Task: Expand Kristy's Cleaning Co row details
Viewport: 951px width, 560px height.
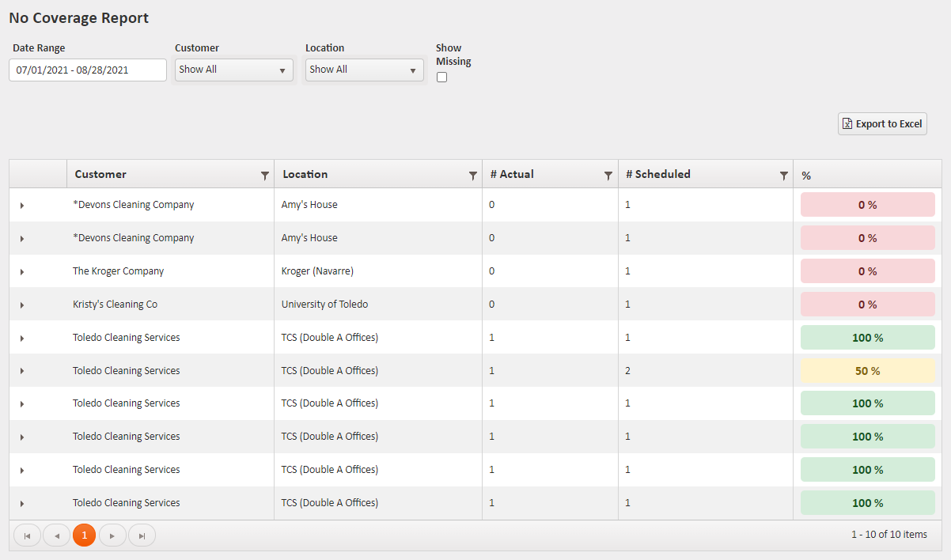Action: pos(22,305)
